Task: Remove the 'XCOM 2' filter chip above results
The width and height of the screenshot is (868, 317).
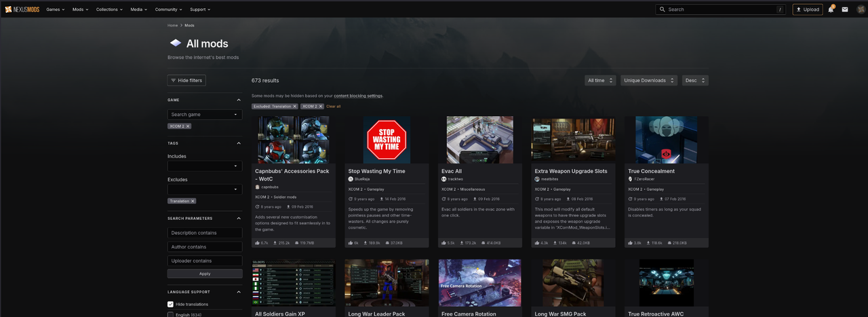Action: pos(320,107)
